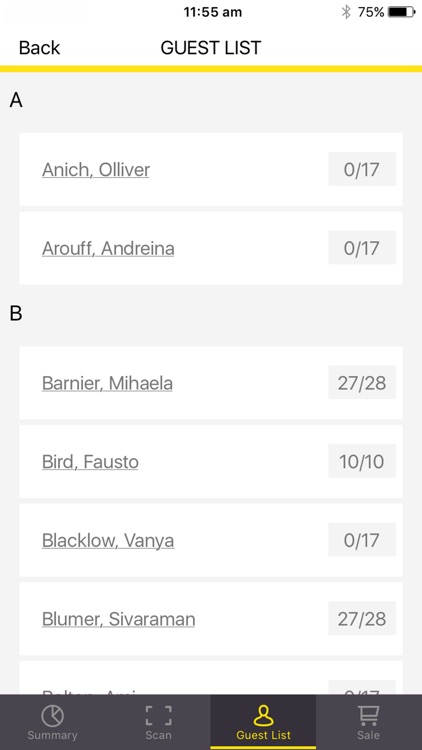Tap the 10/10 count for Bird, Fausto
Viewport: 422px width, 750px height.
point(362,461)
